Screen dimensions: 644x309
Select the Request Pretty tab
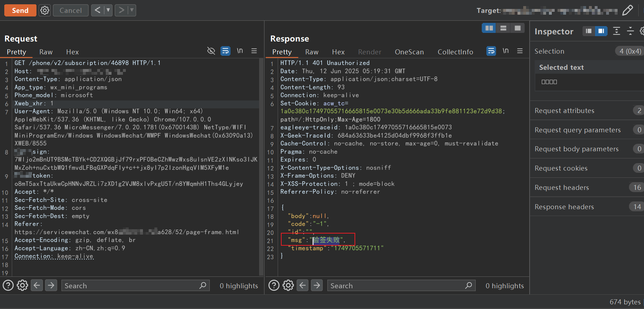pyautogui.click(x=16, y=52)
